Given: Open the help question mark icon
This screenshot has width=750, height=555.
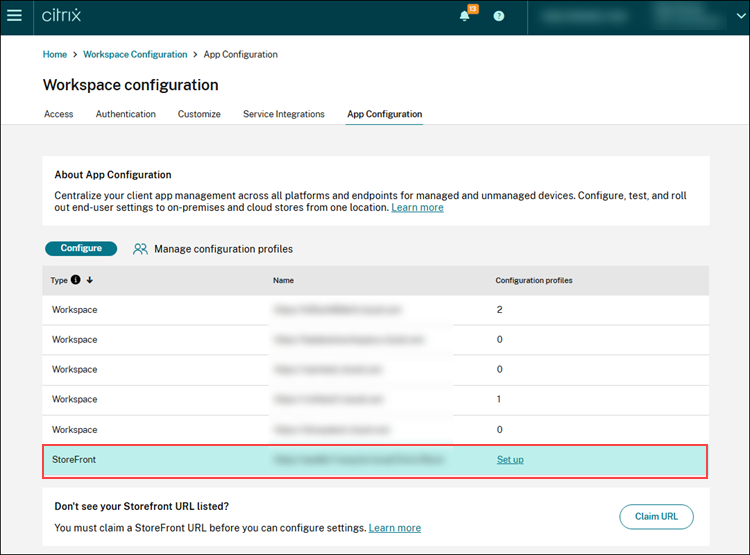Looking at the screenshot, I should coord(499,16).
